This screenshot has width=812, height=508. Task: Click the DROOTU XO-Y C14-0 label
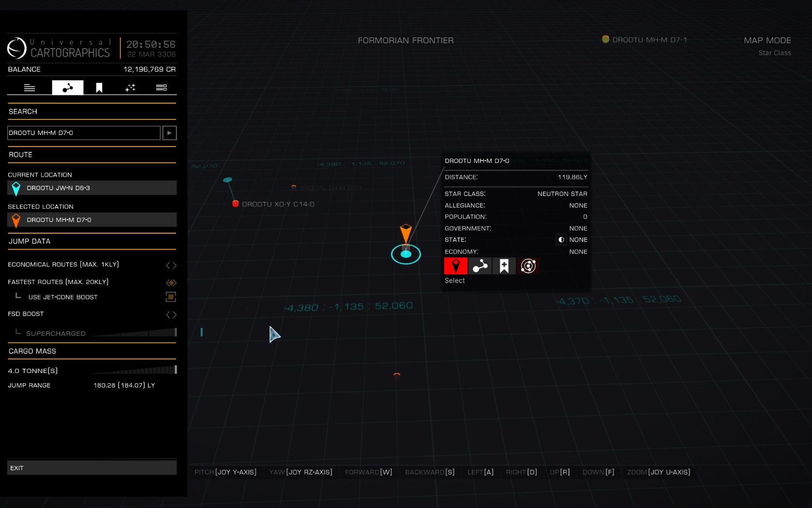(x=278, y=204)
